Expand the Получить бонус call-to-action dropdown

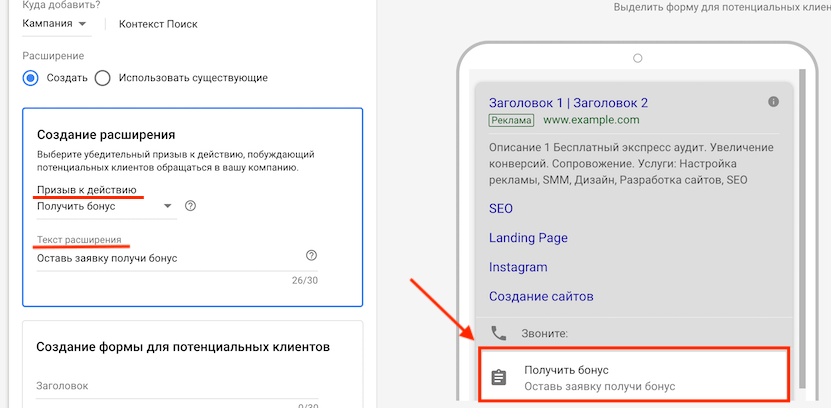(104, 206)
